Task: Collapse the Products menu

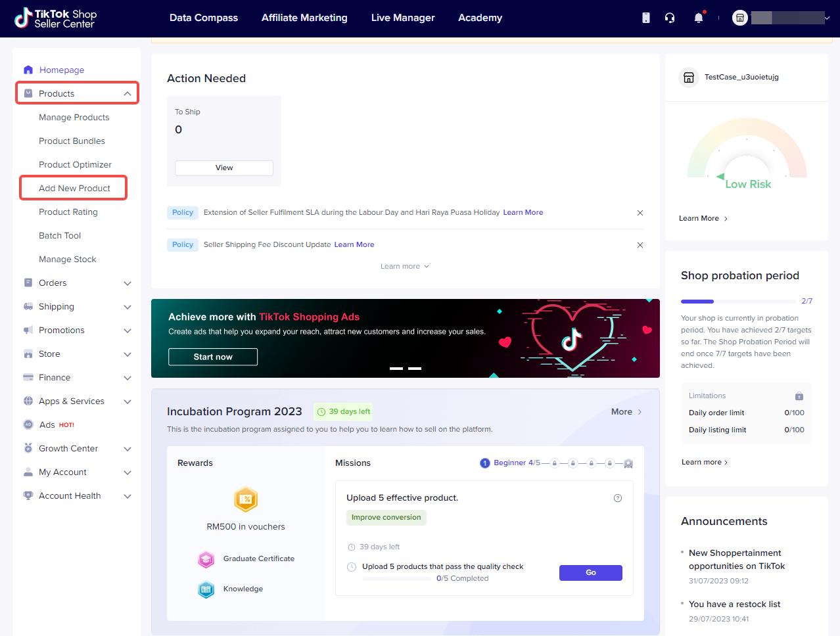Action: coord(128,93)
